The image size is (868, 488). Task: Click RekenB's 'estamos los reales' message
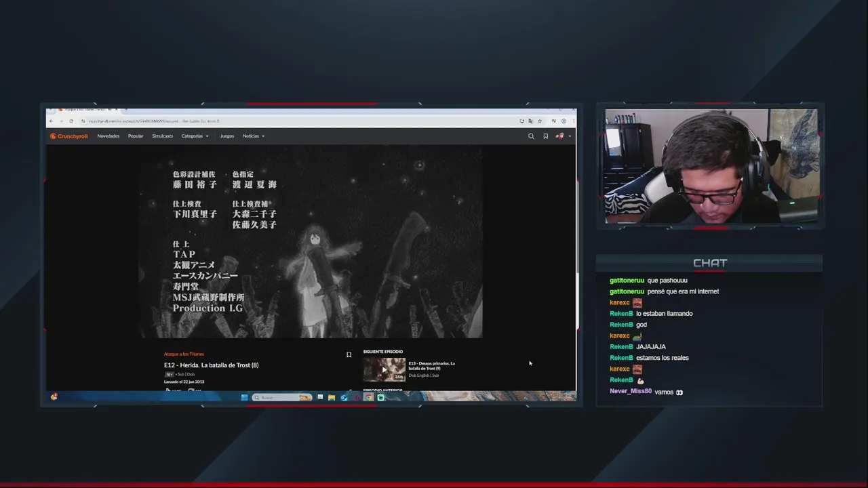(x=662, y=358)
